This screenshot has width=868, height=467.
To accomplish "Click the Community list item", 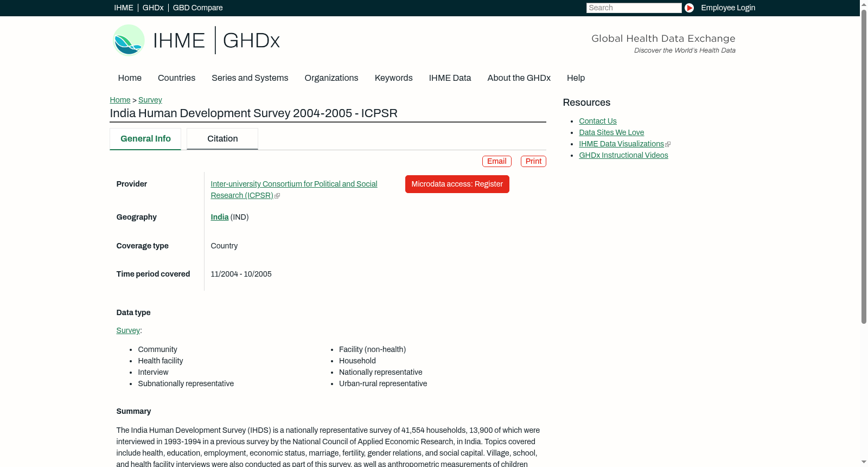I will pyautogui.click(x=157, y=350).
